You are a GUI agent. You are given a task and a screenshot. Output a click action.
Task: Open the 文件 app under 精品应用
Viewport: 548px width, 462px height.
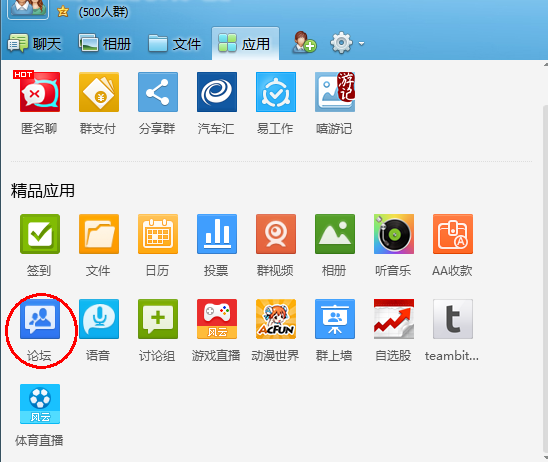pyautogui.click(x=99, y=234)
